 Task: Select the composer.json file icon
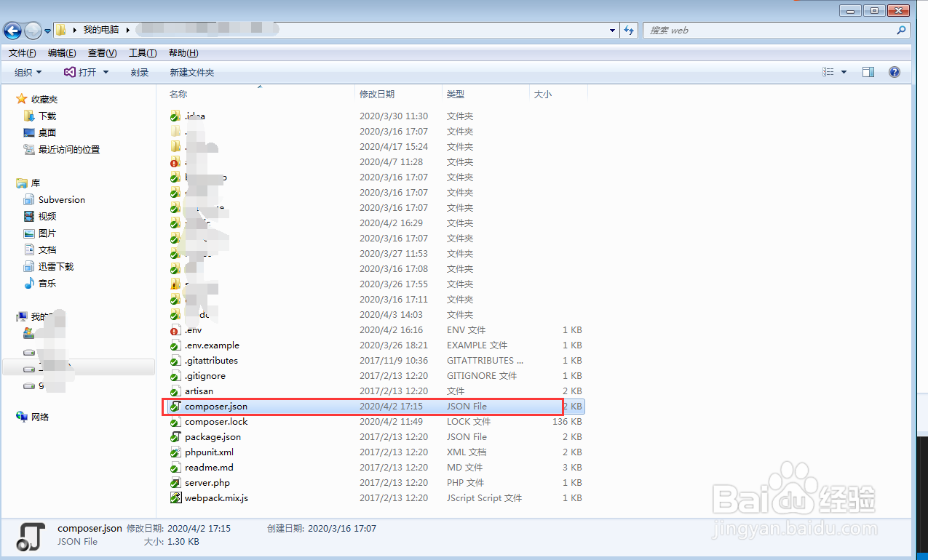point(175,407)
